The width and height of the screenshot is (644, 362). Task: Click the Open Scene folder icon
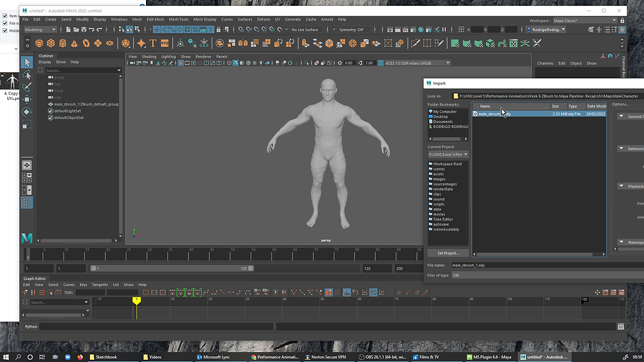[x=76, y=30]
